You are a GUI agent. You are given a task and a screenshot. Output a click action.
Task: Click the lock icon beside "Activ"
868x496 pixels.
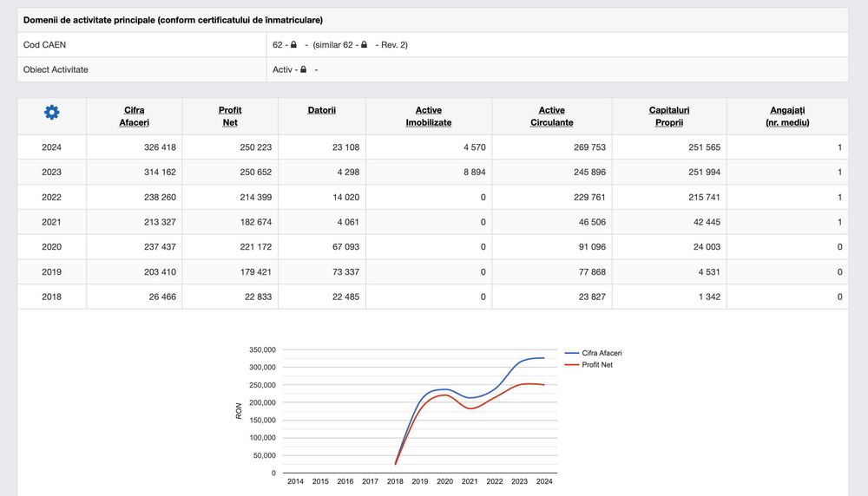pos(303,69)
